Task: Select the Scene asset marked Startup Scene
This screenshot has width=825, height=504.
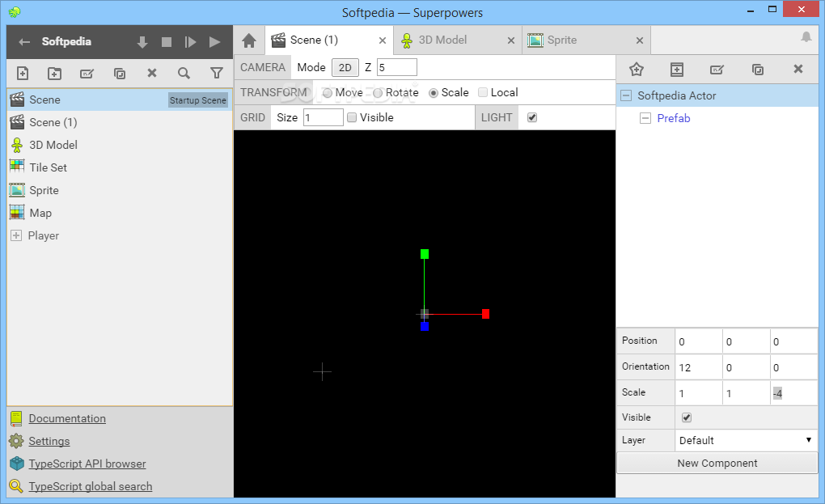Action: coord(120,100)
